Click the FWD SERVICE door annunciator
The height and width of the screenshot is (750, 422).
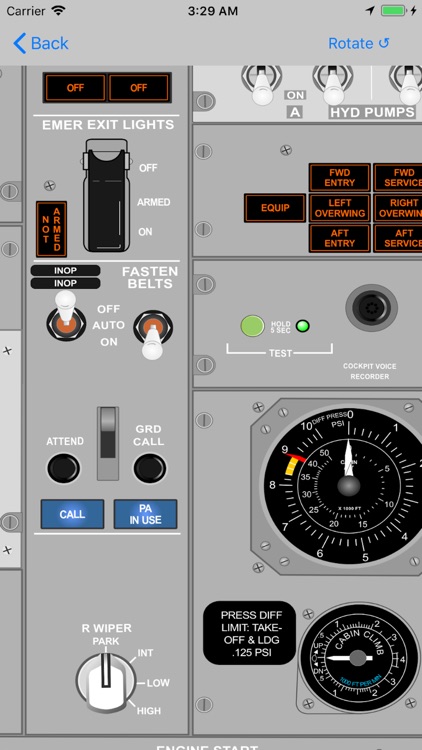pos(398,177)
